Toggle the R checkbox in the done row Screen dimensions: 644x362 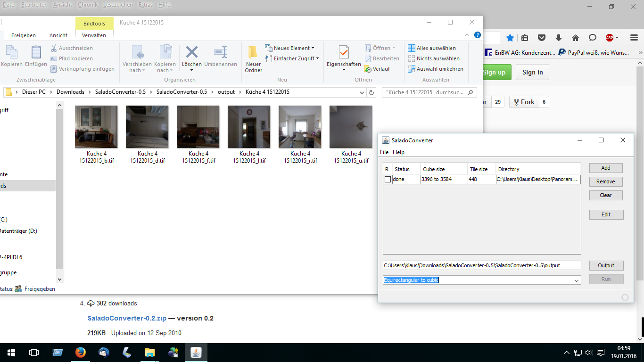(x=388, y=180)
